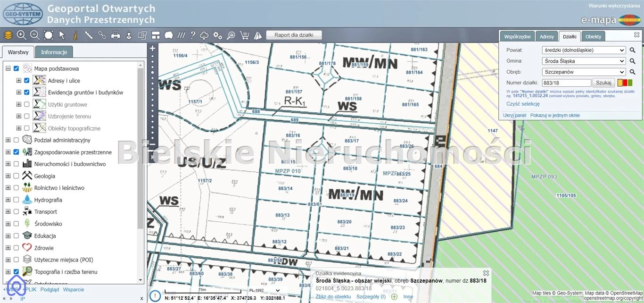Open the Informacje tab
This screenshot has width=644, height=303.
tap(54, 52)
